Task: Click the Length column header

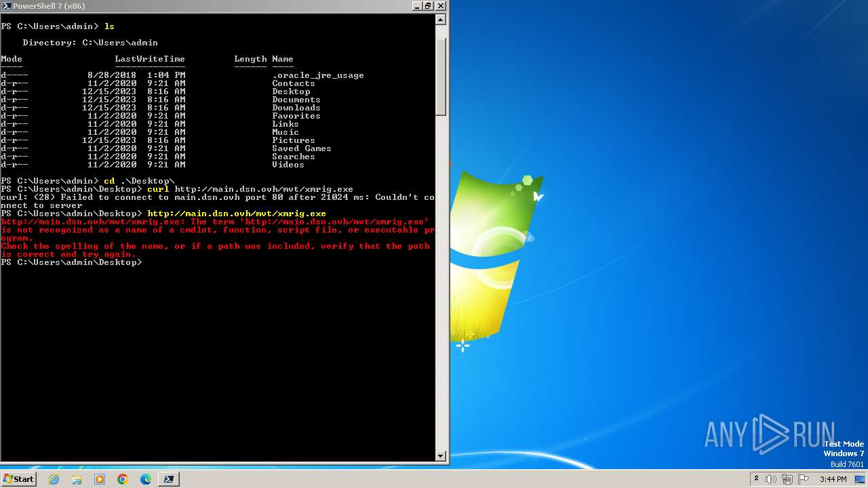Action: click(250, 59)
